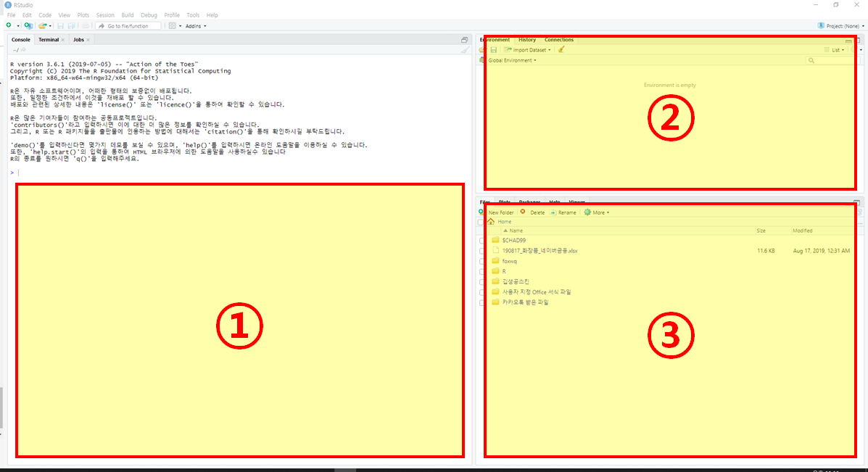The height and width of the screenshot is (472, 868).
Task: Focus the Go to file/function field
Action: (x=128, y=26)
